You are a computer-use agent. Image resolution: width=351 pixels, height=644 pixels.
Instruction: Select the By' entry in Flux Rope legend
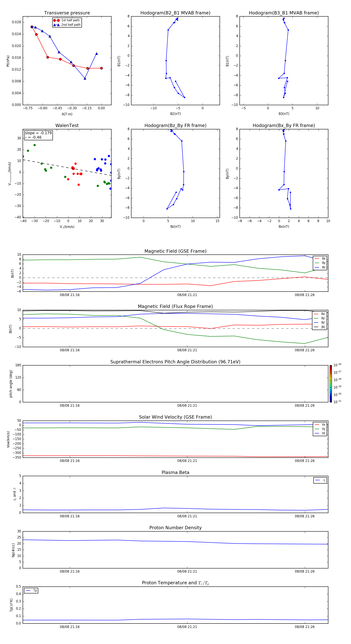(x=320, y=318)
